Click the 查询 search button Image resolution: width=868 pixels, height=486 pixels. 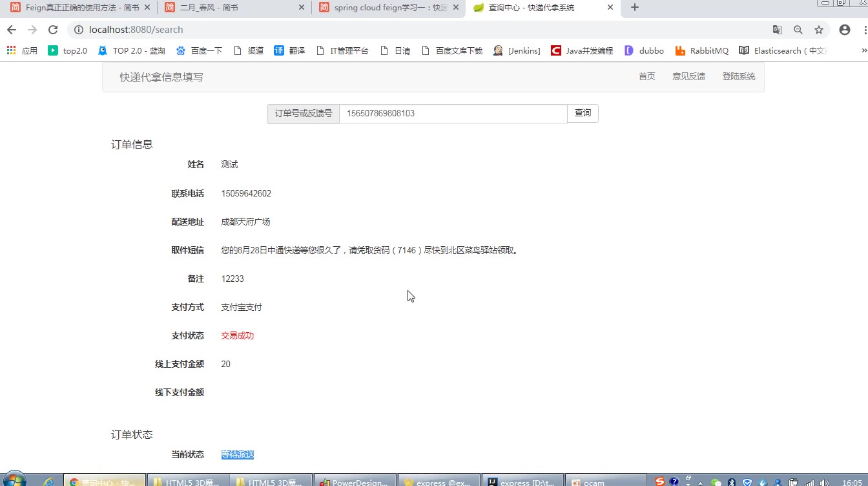[583, 113]
